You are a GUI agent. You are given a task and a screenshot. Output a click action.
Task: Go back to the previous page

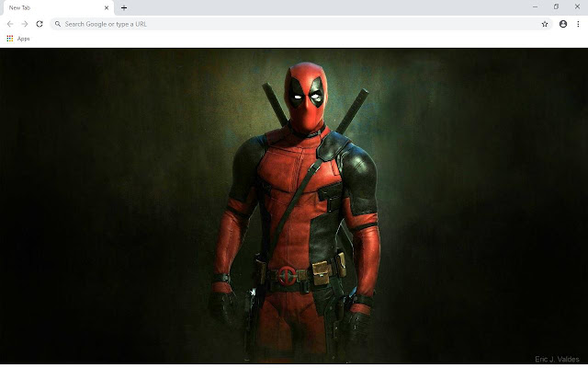click(10, 24)
